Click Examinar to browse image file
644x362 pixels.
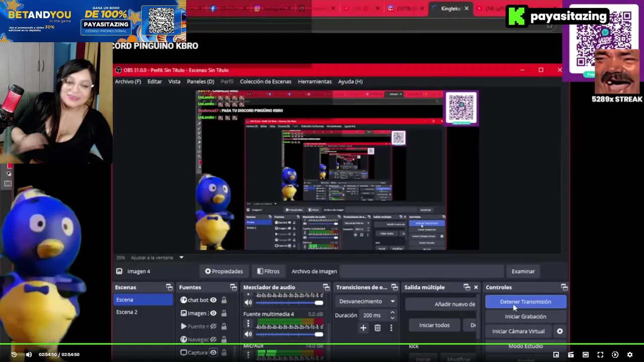point(523,271)
